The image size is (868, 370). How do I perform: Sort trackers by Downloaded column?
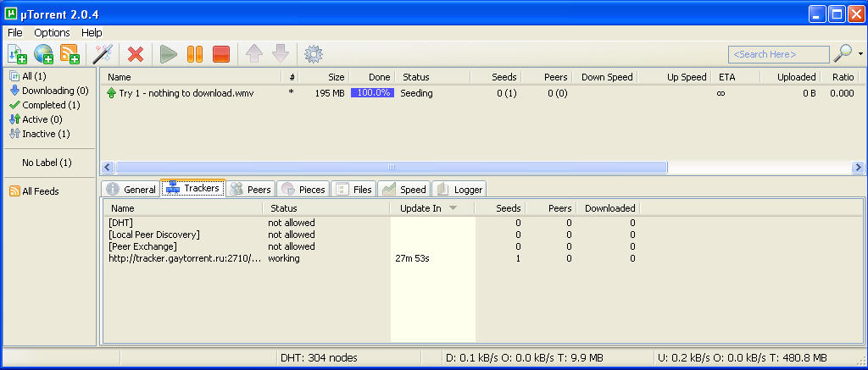[610, 208]
